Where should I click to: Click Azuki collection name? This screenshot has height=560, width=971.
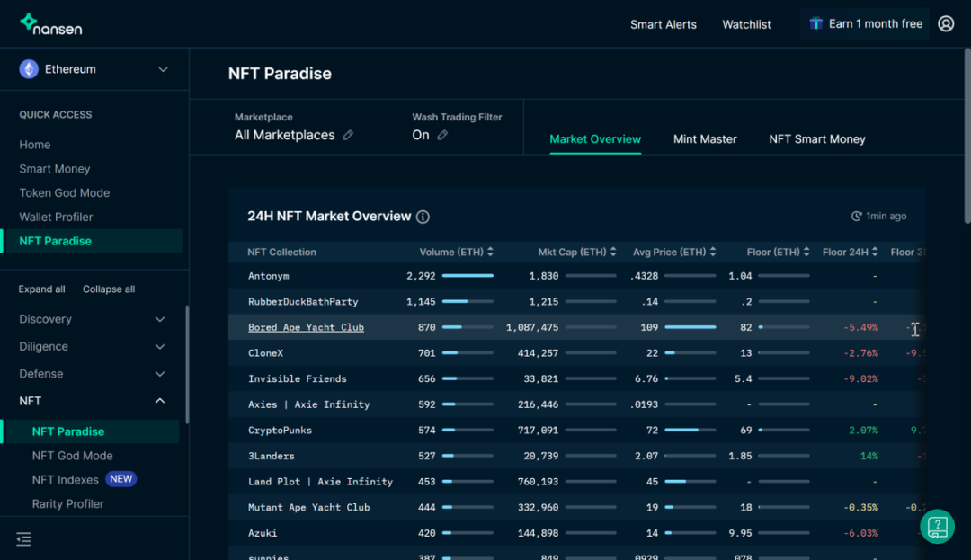coord(263,533)
